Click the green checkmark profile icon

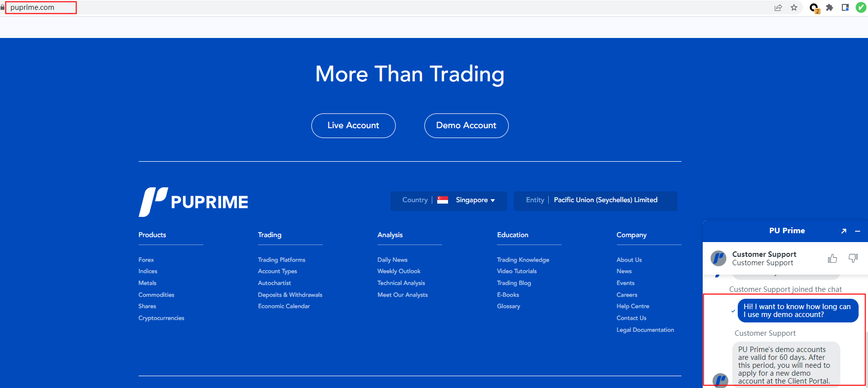pyautogui.click(x=861, y=7)
